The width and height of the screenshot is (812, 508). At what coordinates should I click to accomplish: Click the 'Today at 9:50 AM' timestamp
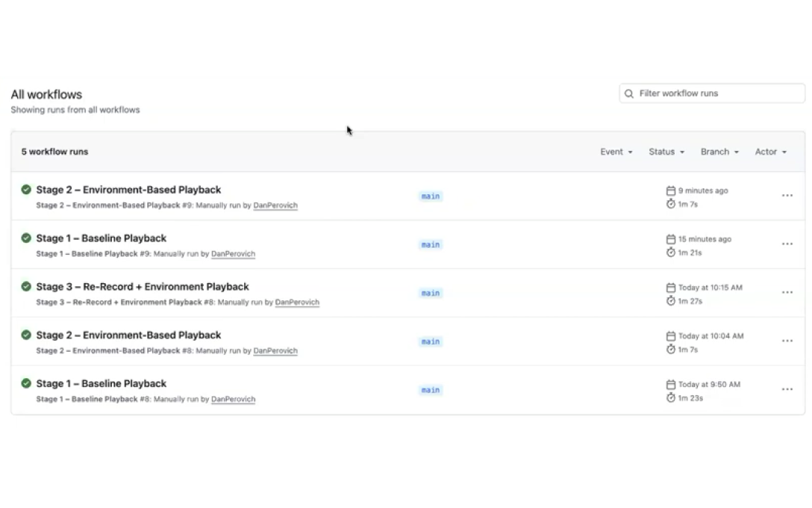[x=710, y=384]
